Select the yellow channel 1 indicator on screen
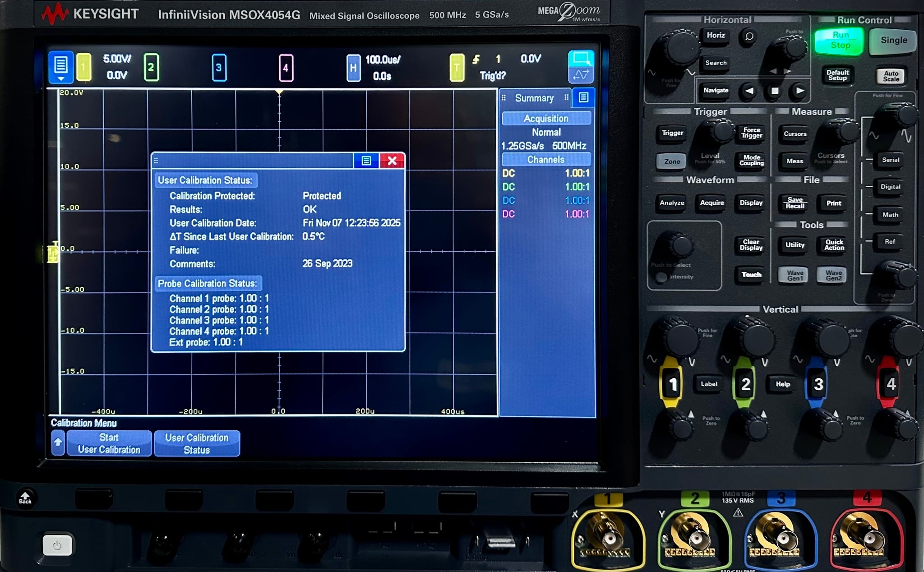Screen dimensions: 924x572 pos(83,67)
